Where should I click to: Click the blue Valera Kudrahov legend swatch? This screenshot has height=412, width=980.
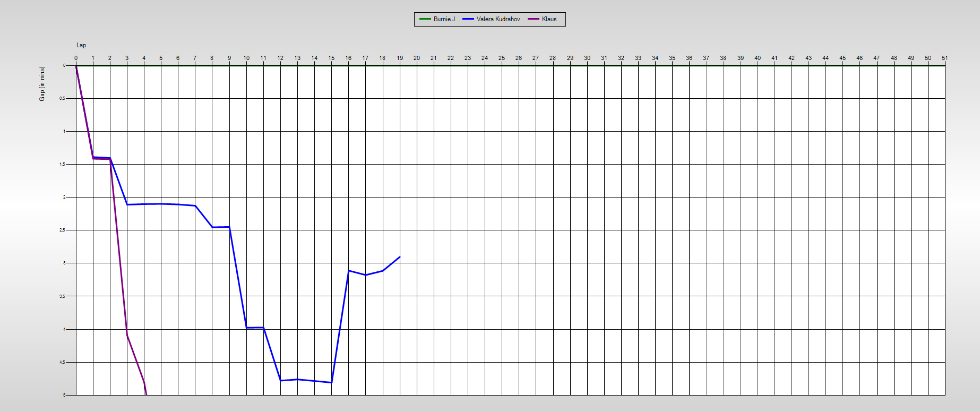pos(468,19)
